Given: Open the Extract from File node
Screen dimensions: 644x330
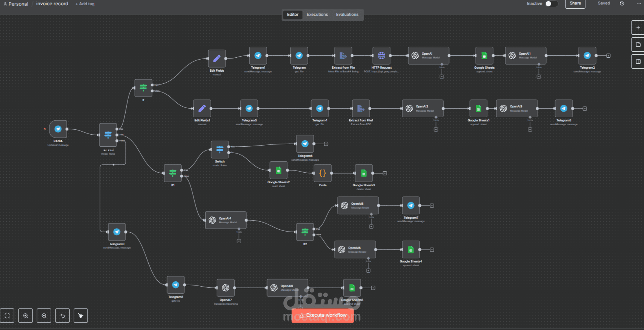Looking at the screenshot, I should tap(343, 55).
